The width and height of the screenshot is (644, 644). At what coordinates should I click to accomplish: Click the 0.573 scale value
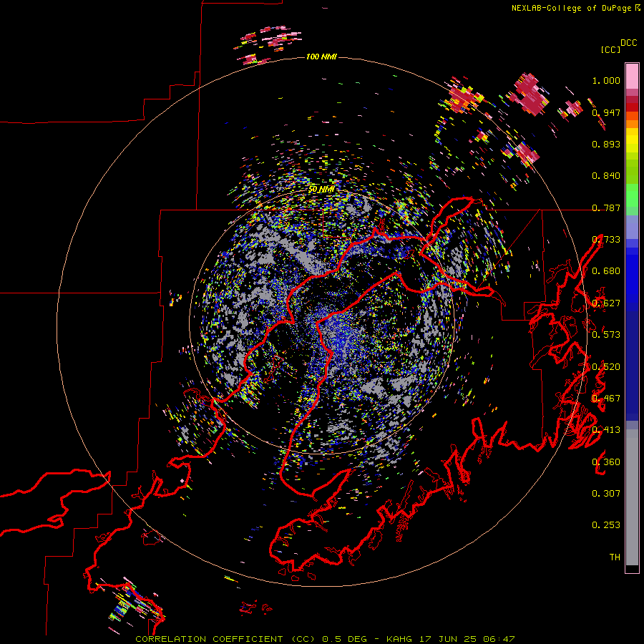tap(606, 335)
